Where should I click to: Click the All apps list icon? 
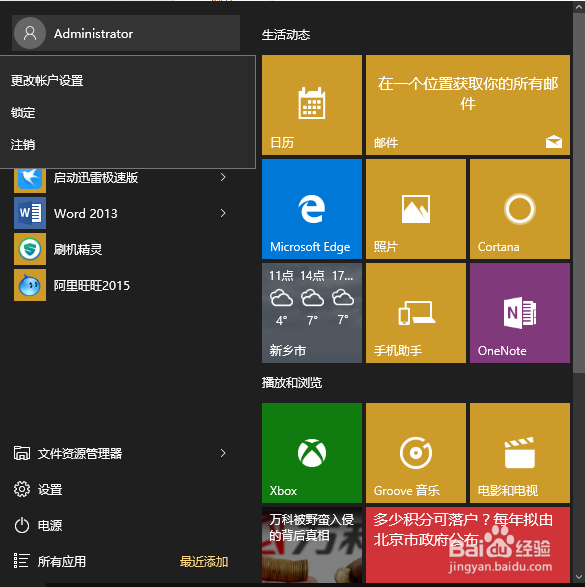click(21, 561)
